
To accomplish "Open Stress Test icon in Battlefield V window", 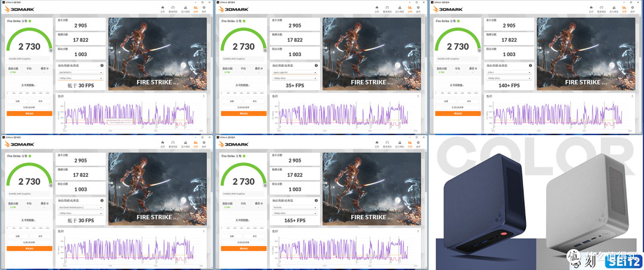I will 184,8.
